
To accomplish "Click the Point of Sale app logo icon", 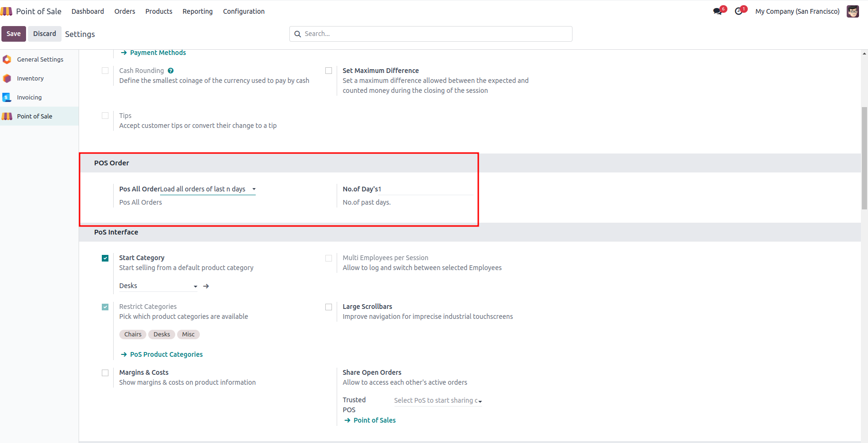I will 7,11.
